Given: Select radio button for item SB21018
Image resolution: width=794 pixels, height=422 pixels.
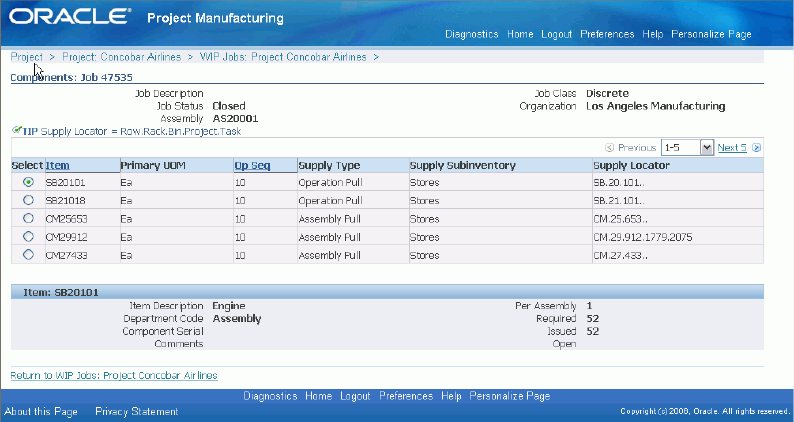Looking at the screenshot, I should click(x=28, y=200).
